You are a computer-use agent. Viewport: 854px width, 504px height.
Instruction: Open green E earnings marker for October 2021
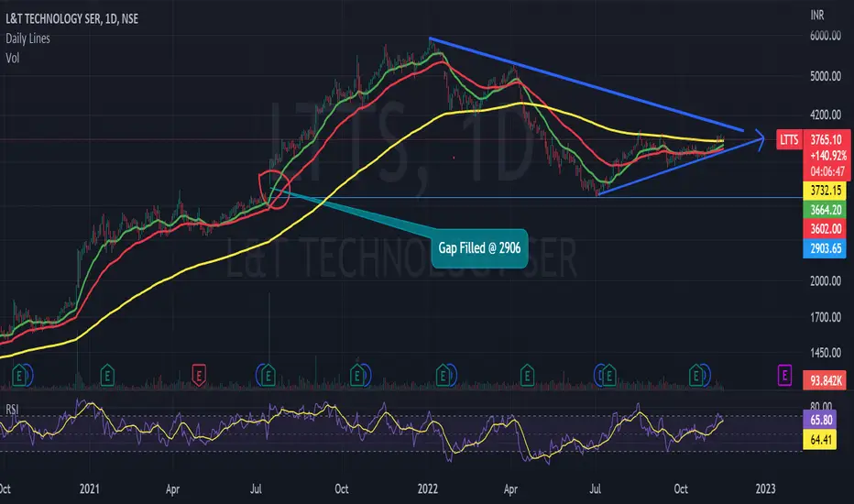pyautogui.click(x=357, y=376)
